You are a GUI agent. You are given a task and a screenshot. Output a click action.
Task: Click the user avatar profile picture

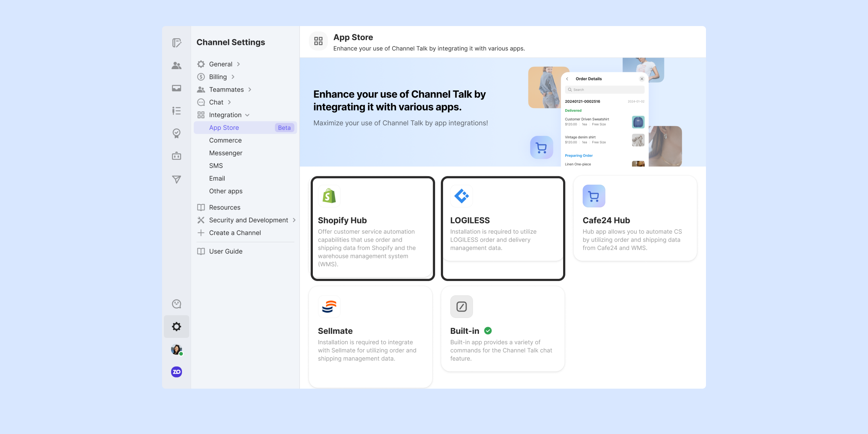[x=176, y=349]
